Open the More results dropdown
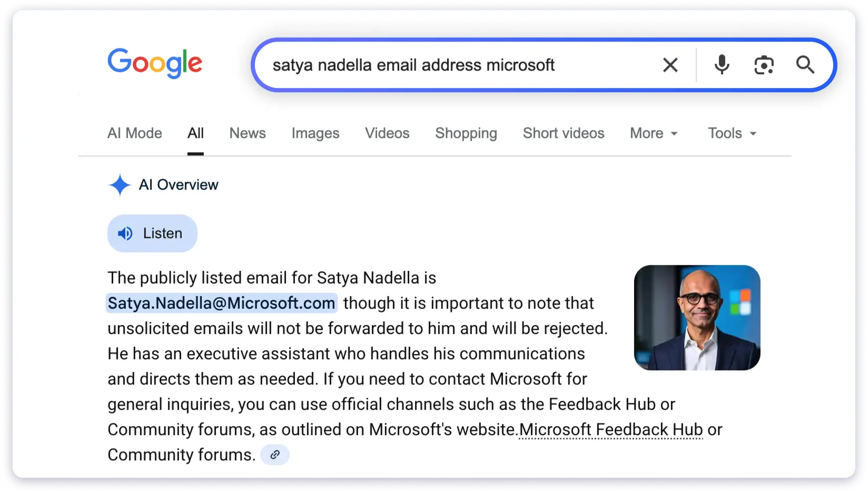Image resolution: width=868 pixels, height=493 pixels. pos(653,133)
